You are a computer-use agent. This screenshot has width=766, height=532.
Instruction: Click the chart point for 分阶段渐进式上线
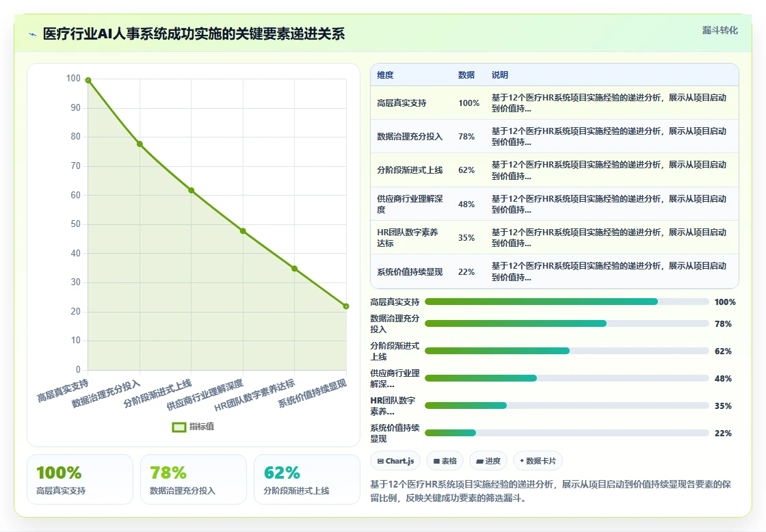(x=191, y=191)
